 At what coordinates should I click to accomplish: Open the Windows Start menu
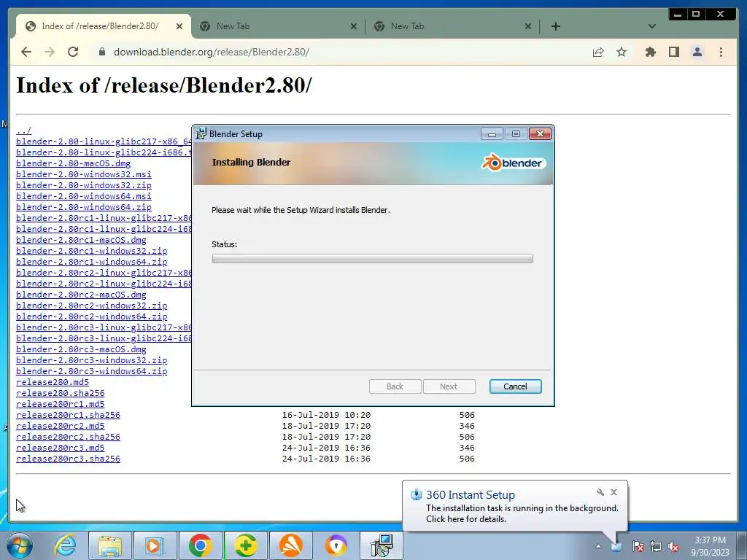19,545
